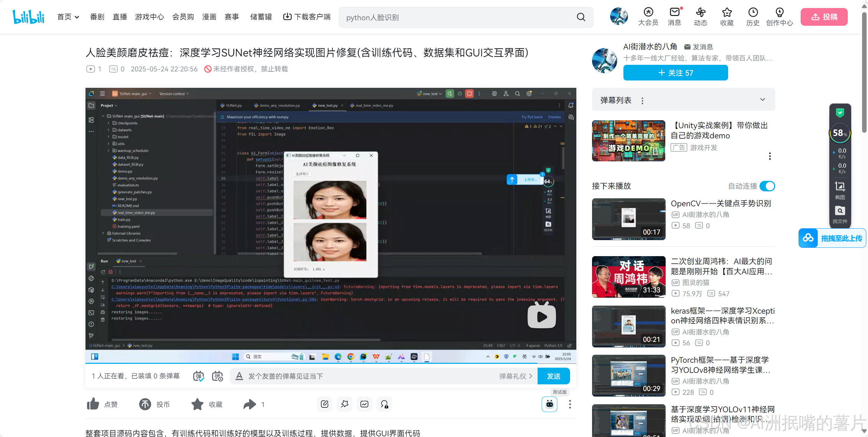The image size is (868, 437).
Task: Click the star favorite icon below video
Action: pyautogui.click(x=197, y=404)
